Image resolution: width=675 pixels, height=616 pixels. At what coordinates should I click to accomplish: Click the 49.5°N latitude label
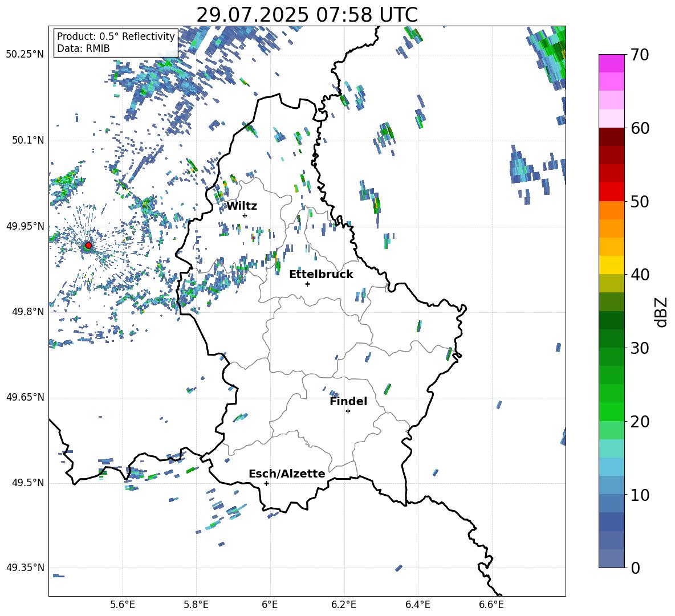(x=27, y=483)
